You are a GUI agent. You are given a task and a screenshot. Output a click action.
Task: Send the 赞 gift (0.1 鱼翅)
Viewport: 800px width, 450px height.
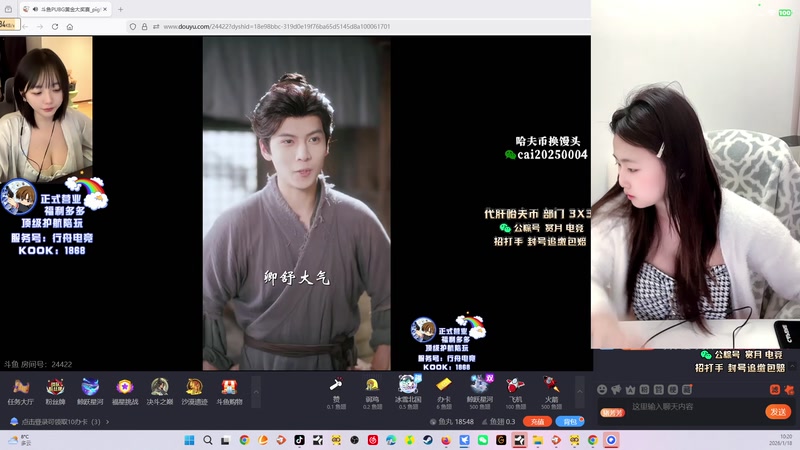(336, 393)
